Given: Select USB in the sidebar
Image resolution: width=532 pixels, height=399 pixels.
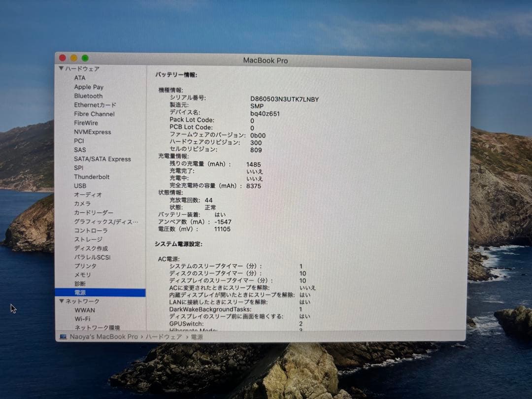Looking at the screenshot, I should 80,186.
